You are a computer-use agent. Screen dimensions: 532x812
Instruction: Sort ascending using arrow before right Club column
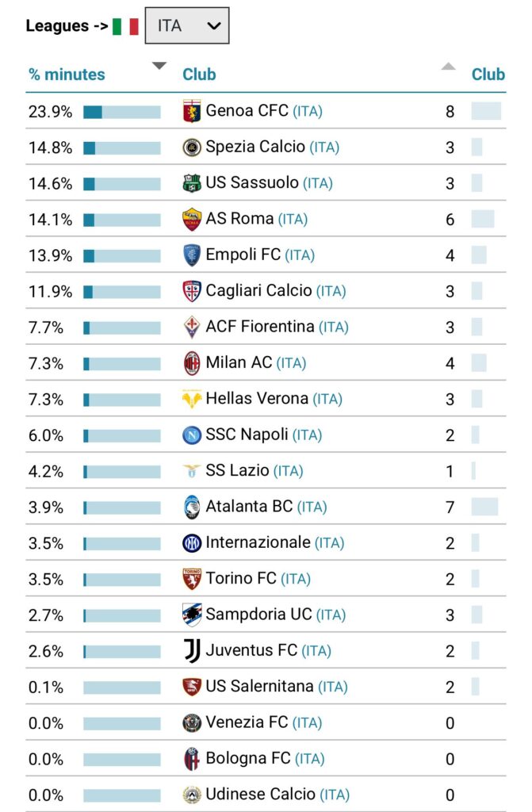449,66
